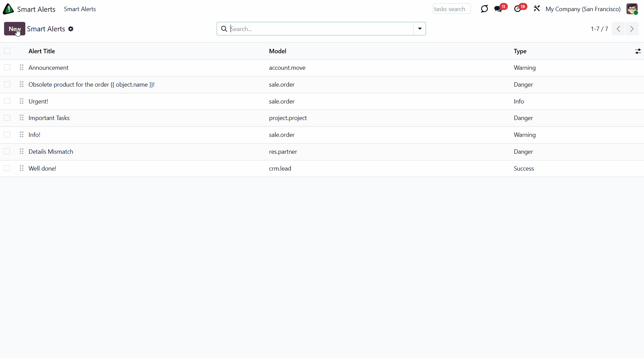Click the debug tools wrench icon
Image resolution: width=644 pixels, height=358 pixels.
point(537,9)
